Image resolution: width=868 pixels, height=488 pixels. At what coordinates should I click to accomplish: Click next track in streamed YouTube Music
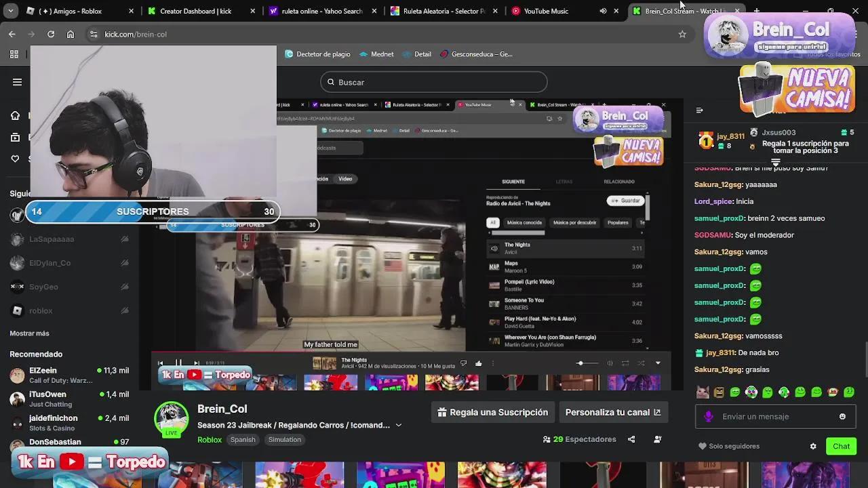tap(196, 363)
